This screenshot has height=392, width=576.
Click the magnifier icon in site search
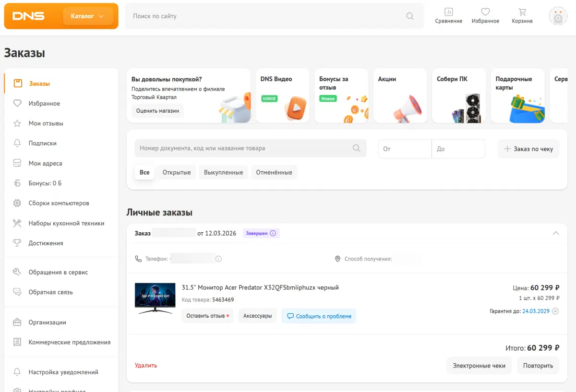pyautogui.click(x=410, y=16)
